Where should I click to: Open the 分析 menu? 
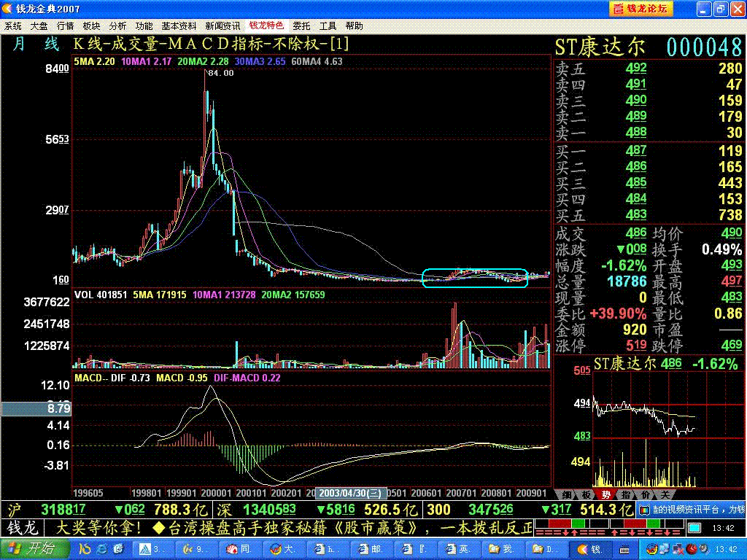pos(117,26)
